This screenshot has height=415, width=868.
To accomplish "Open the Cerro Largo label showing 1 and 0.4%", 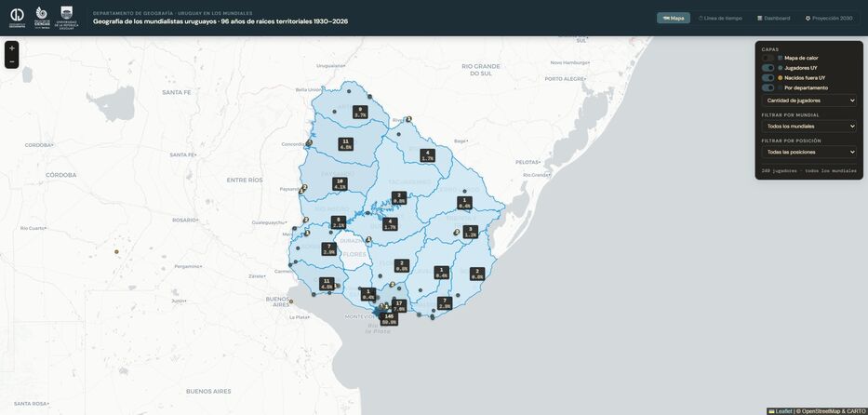I will pos(464,203).
